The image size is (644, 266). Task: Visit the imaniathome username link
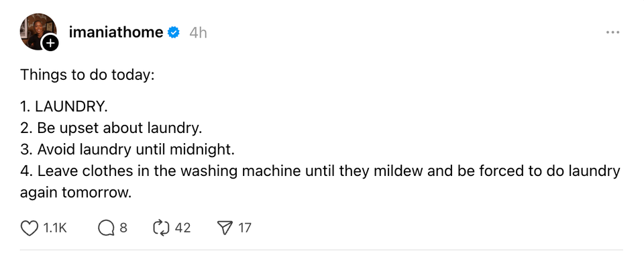coord(116,32)
